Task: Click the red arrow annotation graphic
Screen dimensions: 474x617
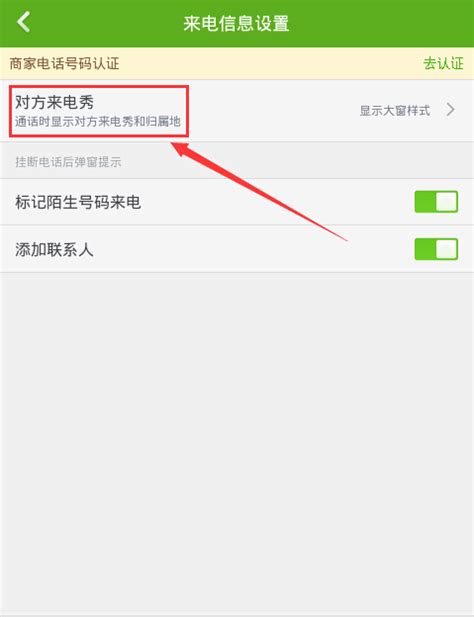Action: 259,191
